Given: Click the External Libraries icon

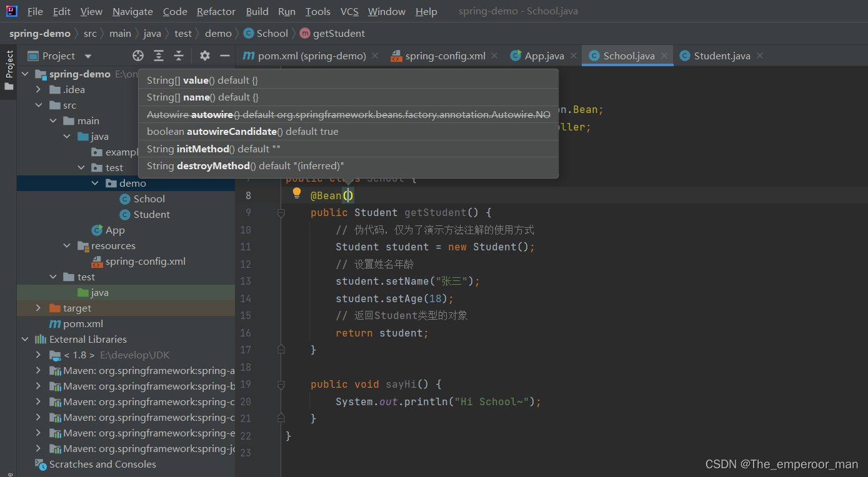Looking at the screenshot, I should 41,340.
